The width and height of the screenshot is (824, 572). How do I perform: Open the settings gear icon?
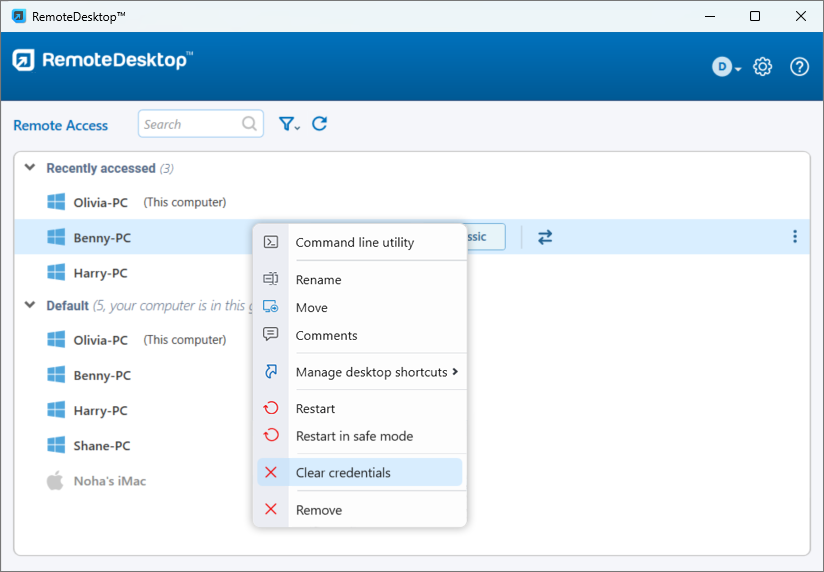coord(762,67)
